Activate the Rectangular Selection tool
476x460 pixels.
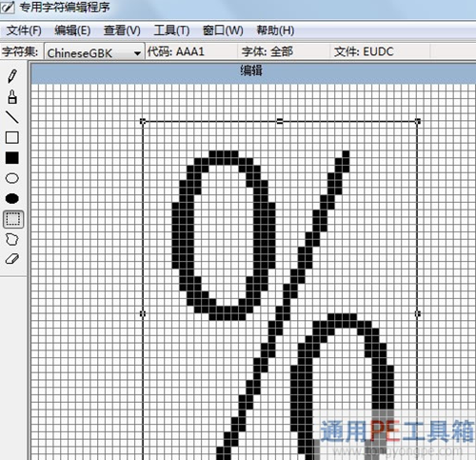coord(13,219)
